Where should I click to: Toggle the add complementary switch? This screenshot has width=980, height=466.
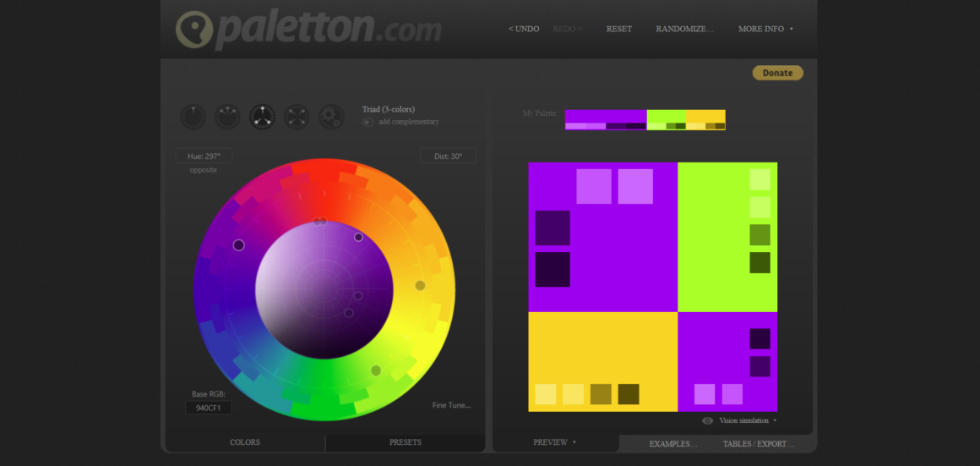coord(367,122)
